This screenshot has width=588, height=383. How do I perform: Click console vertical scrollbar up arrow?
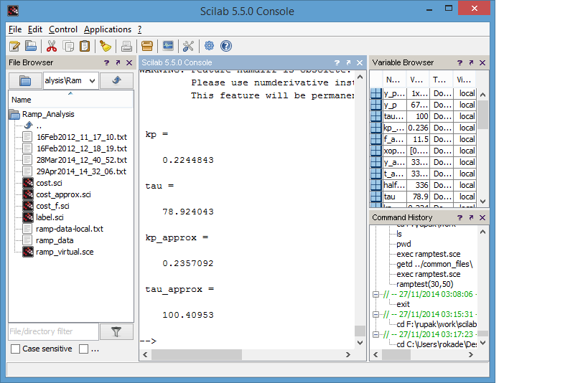pos(360,77)
